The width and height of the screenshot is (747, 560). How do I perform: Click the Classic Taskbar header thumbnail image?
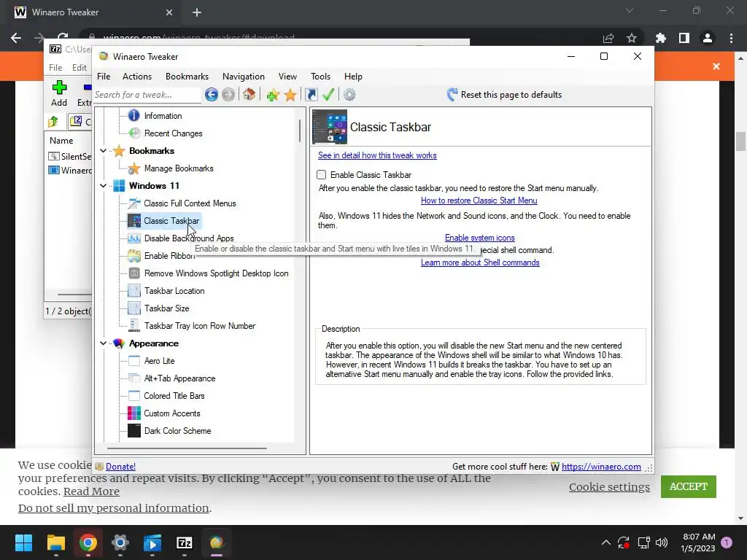point(330,127)
